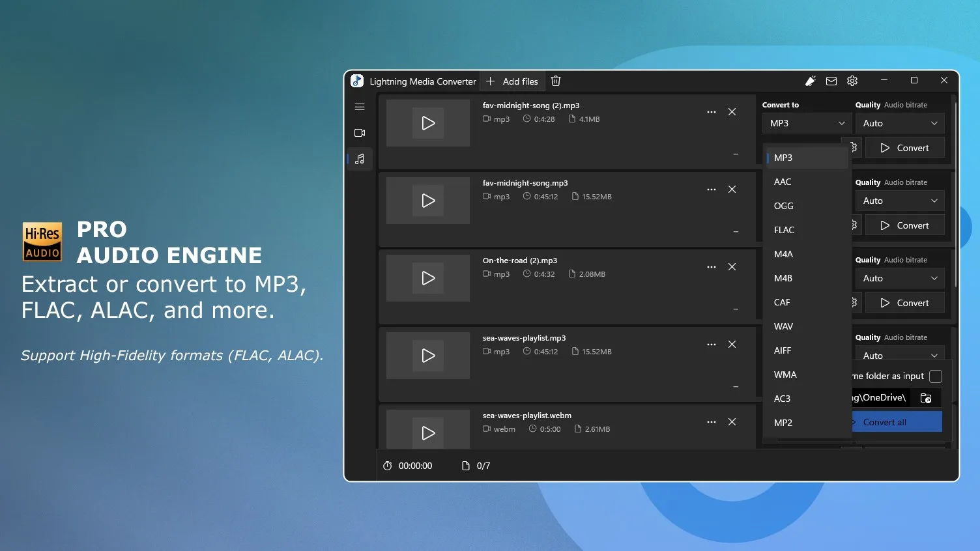980x551 pixels.
Task: Open more options for fav-midnight-song.mp3
Action: pyautogui.click(x=712, y=190)
